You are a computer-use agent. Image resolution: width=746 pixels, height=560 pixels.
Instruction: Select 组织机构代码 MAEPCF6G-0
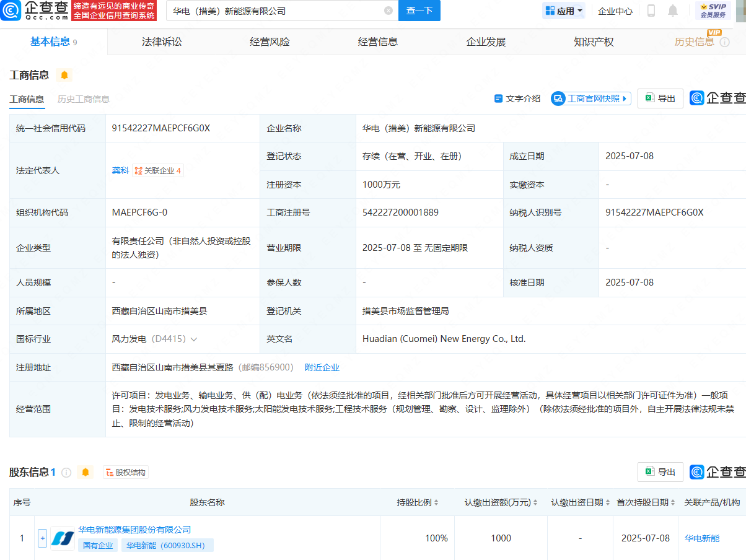point(139,213)
